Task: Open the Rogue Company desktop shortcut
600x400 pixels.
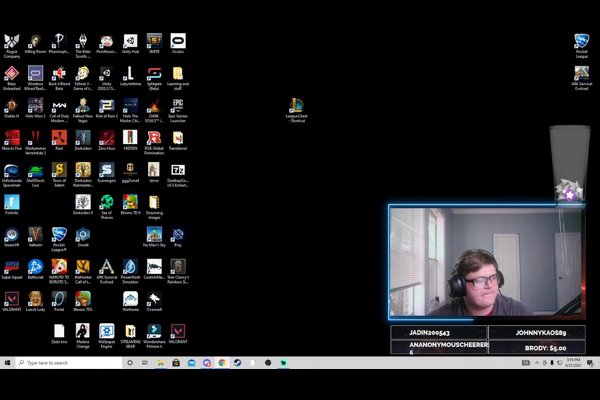Action: [x=11, y=41]
